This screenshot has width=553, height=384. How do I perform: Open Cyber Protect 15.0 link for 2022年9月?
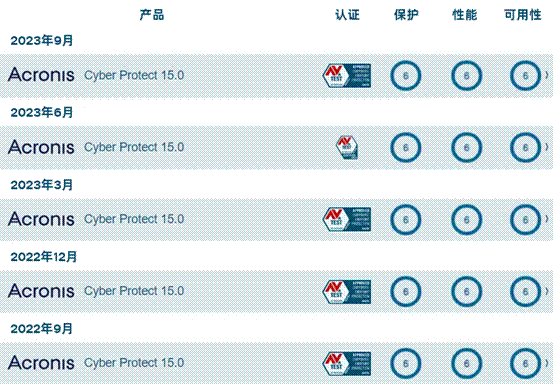[134, 363]
